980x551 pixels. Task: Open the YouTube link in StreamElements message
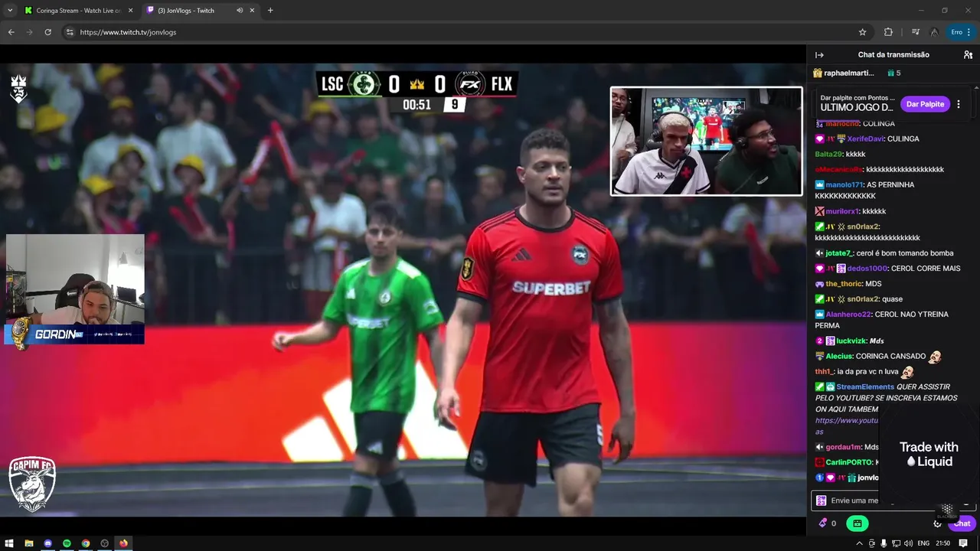pos(846,420)
